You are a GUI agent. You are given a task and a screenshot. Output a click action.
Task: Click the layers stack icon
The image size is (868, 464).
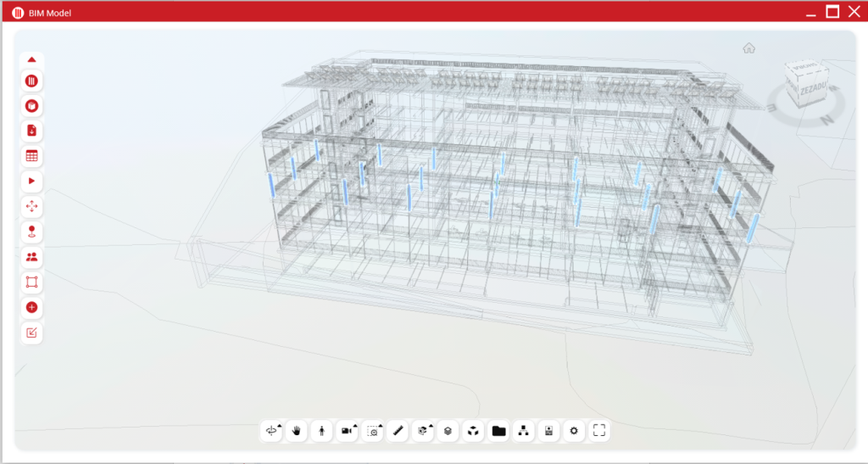click(x=448, y=431)
